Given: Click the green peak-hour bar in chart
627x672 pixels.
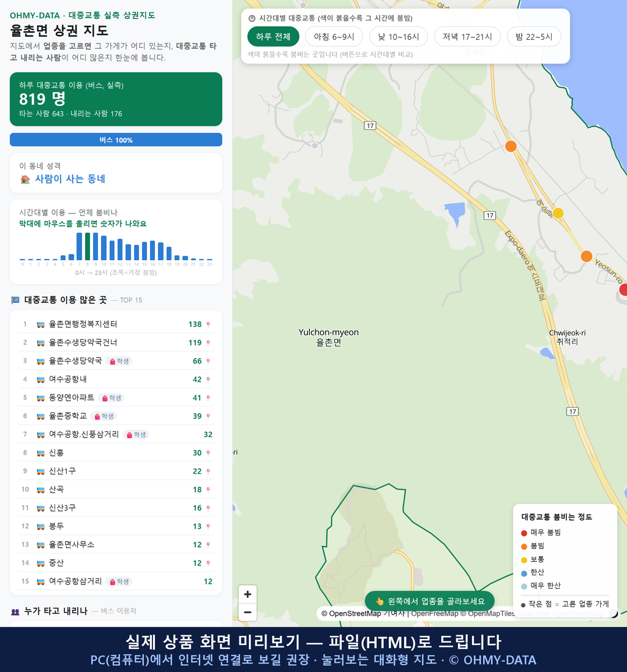Looking at the screenshot, I should point(88,246).
